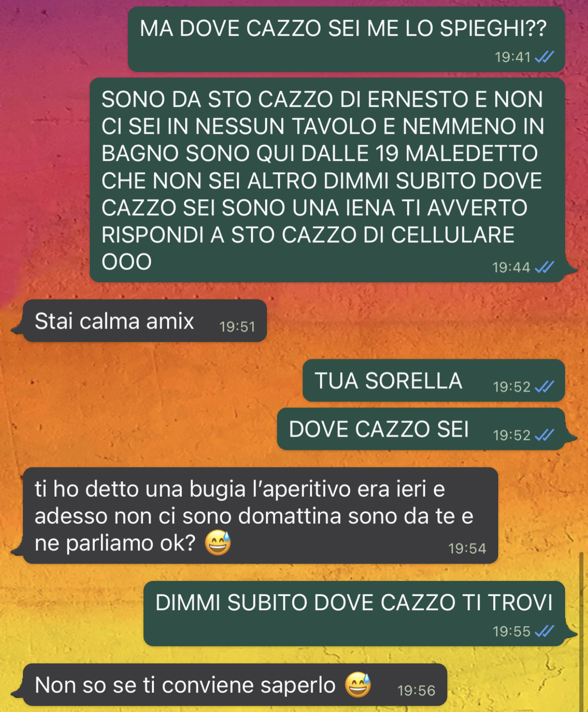
Task: Select the 'TUA SORELLA' bubble
Action: point(434,381)
